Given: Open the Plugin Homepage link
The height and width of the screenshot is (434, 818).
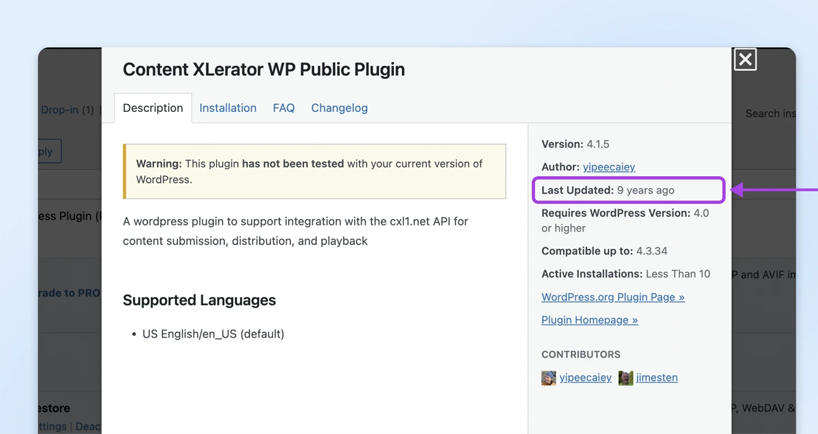Looking at the screenshot, I should [x=590, y=320].
